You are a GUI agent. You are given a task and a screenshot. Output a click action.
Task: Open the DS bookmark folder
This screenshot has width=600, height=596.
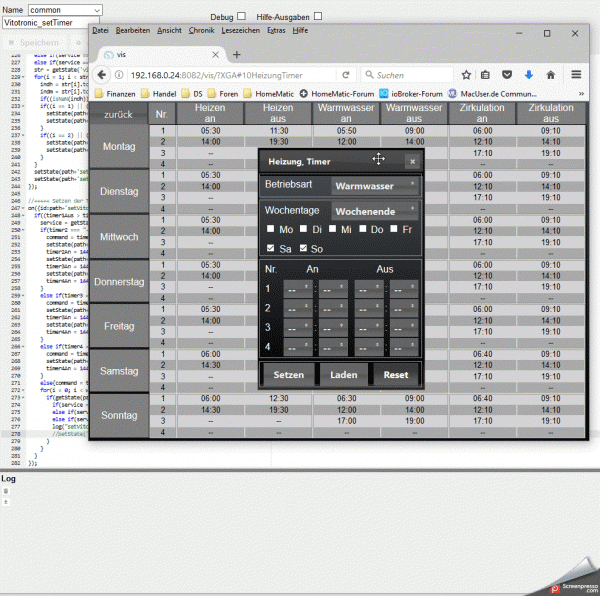[x=192, y=94]
